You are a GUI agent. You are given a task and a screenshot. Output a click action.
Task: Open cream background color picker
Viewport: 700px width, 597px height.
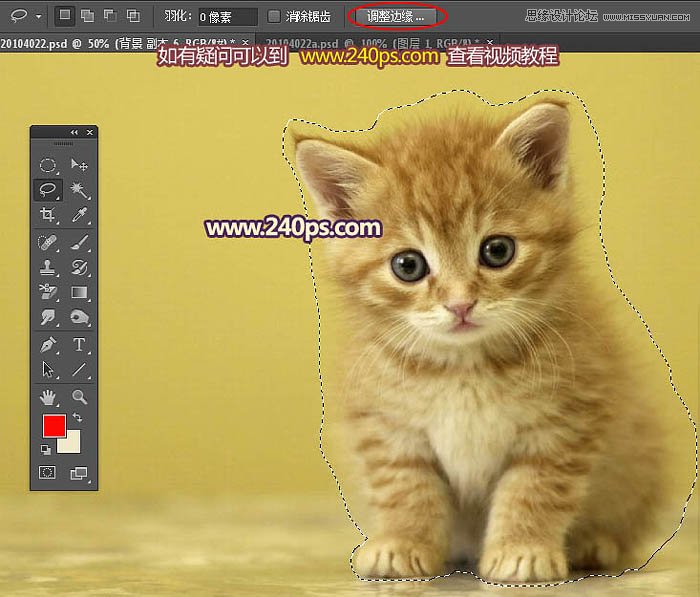tap(73, 445)
